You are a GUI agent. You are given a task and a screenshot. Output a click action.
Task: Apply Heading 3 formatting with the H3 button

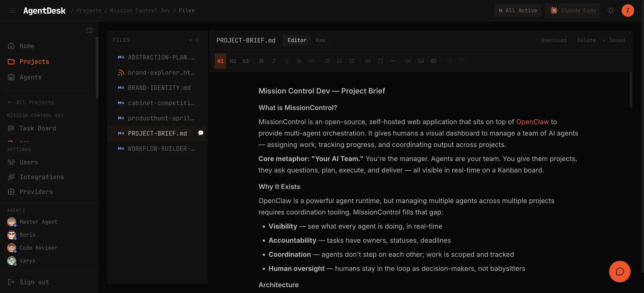point(245,61)
